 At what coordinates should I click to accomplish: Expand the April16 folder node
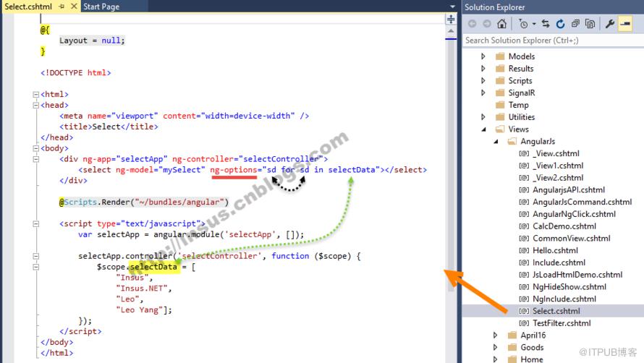pyautogui.click(x=496, y=335)
